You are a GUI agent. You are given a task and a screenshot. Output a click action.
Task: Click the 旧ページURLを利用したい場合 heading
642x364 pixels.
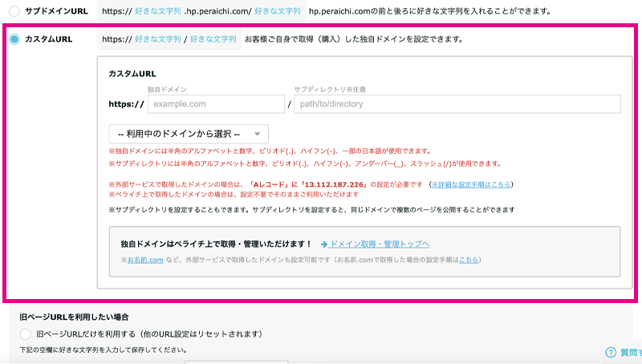(x=74, y=317)
